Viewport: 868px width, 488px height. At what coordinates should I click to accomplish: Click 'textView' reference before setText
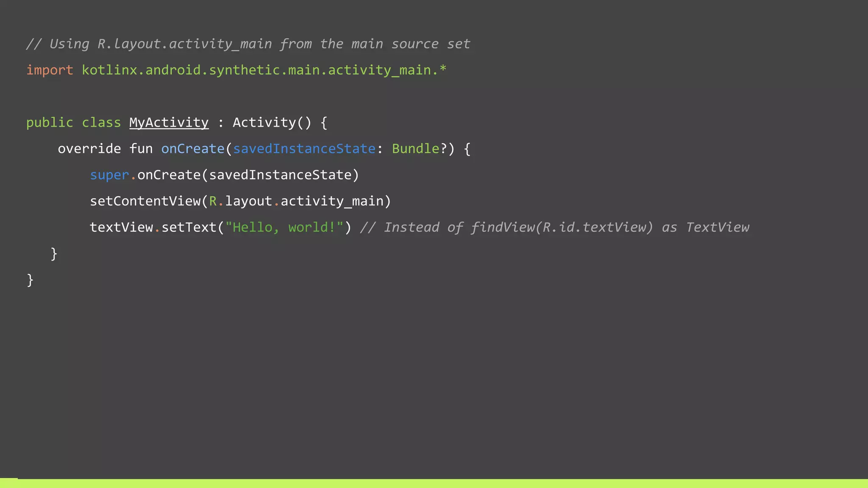[121, 228]
